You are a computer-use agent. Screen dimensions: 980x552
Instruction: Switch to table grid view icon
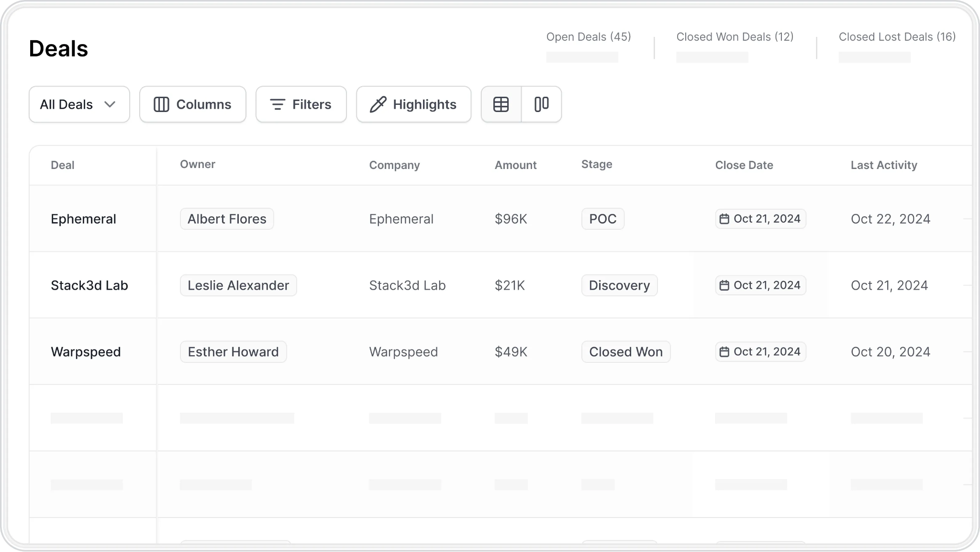click(x=501, y=104)
